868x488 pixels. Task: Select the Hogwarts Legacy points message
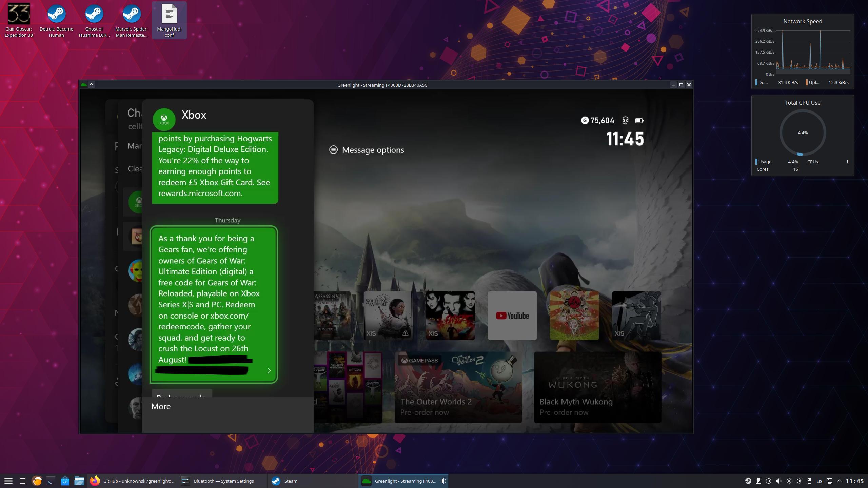point(215,168)
